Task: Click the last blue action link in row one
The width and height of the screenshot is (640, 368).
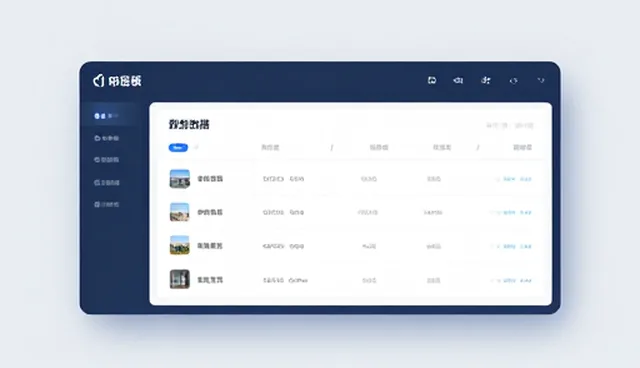Action: pos(526,179)
